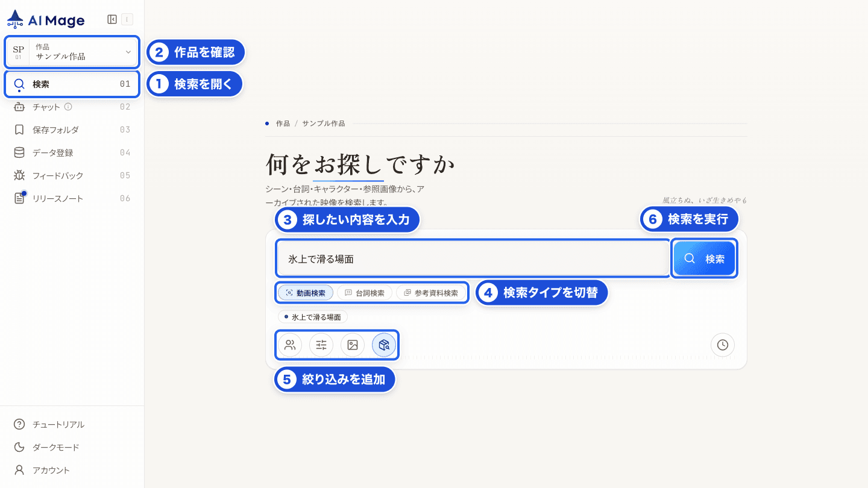Image resolution: width=868 pixels, height=488 pixels.
Task: Open チュートリアル help item
Action: [72, 425]
